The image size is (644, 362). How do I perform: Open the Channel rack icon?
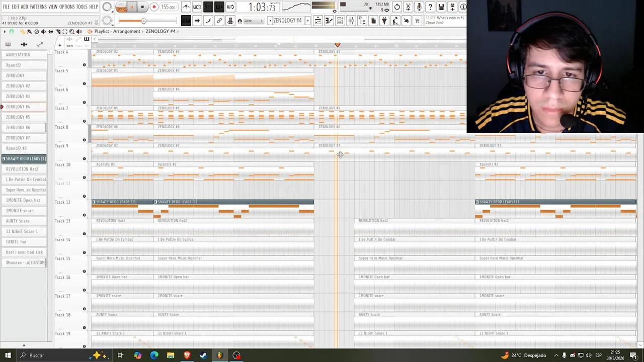point(340,21)
